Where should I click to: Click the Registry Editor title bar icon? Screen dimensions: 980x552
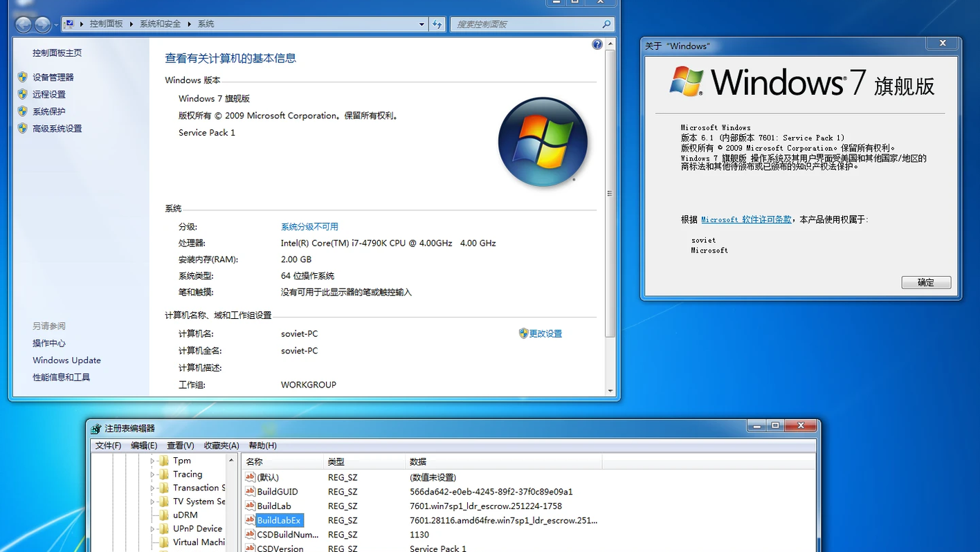click(96, 428)
